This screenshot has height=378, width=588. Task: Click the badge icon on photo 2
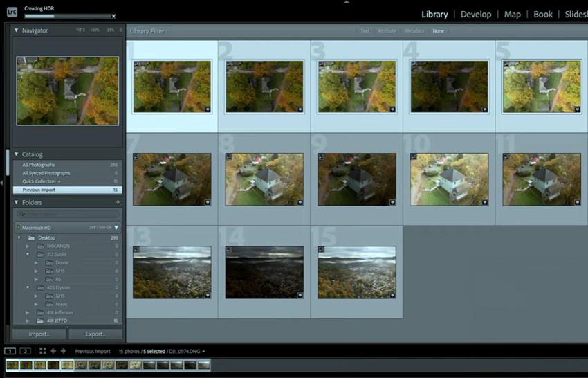[300, 109]
